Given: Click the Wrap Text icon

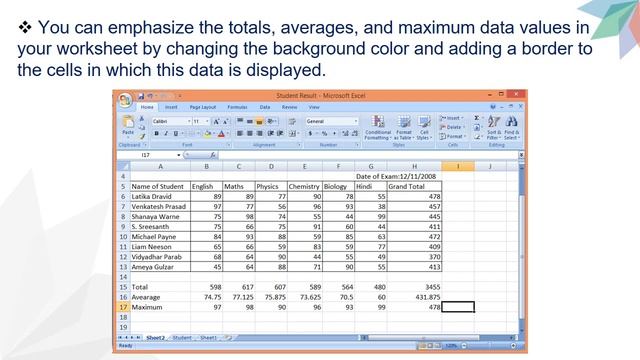Looking at the screenshot, I should pyautogui.click(x=292, y=121).
